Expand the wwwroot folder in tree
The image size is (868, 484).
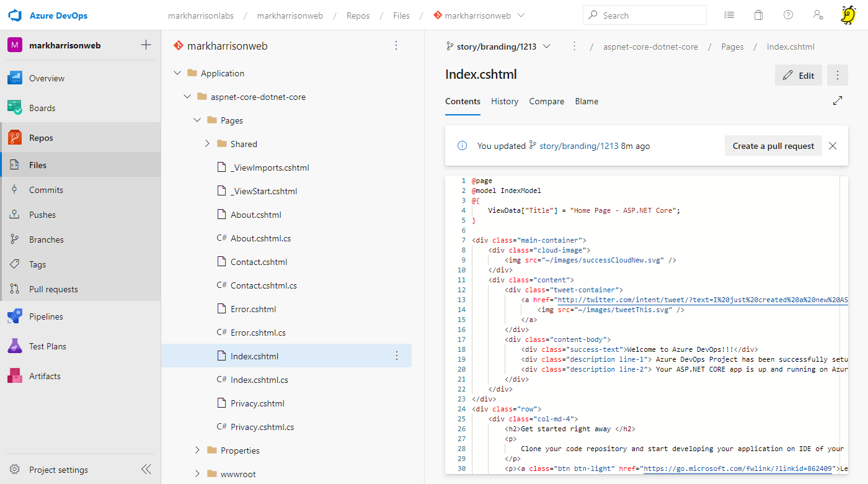point(198,474)
